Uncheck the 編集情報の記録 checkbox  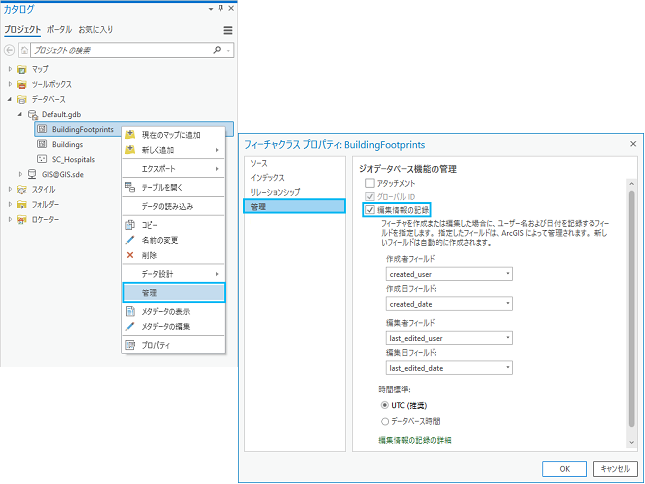click(370, 210)
